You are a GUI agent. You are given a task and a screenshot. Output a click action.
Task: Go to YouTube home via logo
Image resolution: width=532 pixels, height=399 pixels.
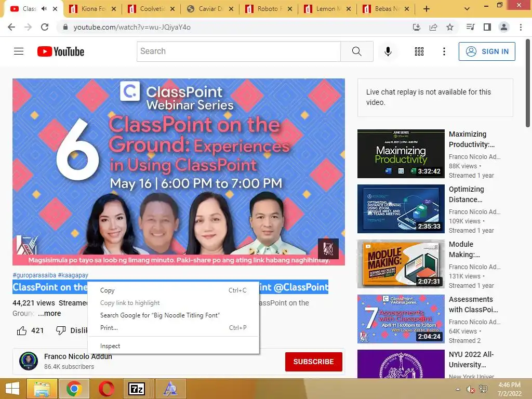point(61,51)
